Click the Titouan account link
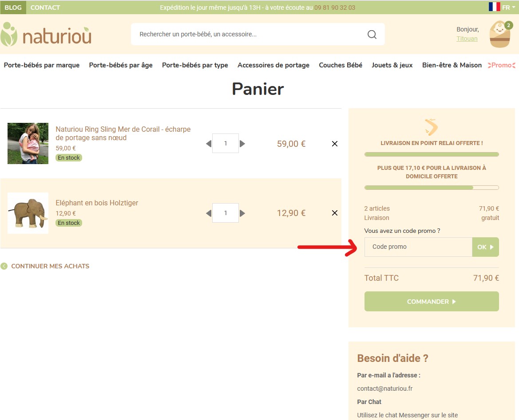519x420 pixels. pos(467,39)
